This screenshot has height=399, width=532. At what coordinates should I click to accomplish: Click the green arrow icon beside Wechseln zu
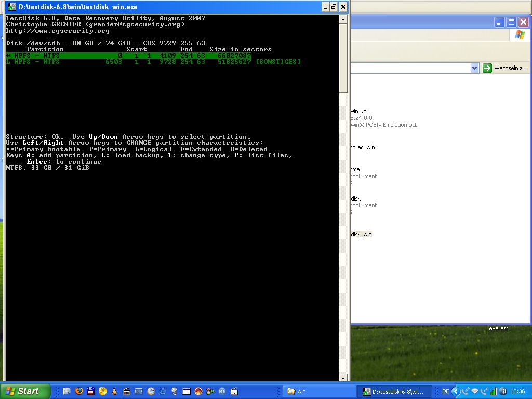point(487,68)
